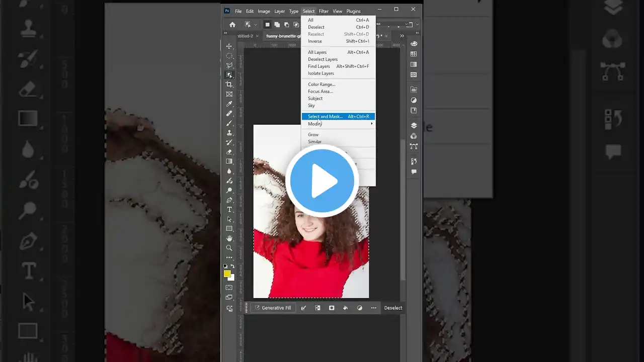Select the Horizontal Type tool
The image size is (644, 362).
point(229,210)
